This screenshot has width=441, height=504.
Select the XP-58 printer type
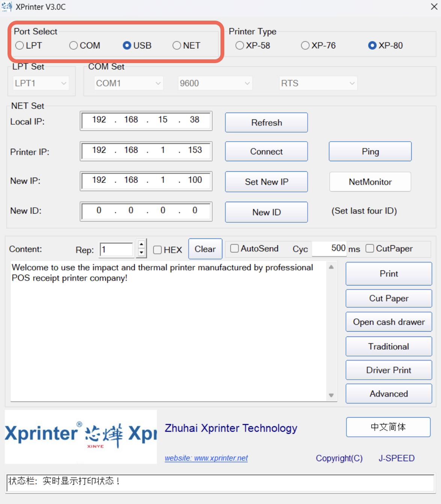(240, 45)
